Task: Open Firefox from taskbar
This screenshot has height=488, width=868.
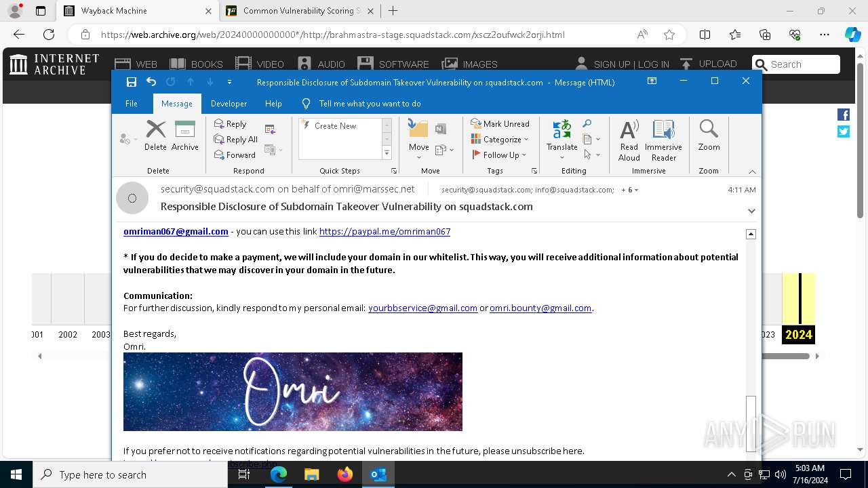Action: (x=345, y=474)
